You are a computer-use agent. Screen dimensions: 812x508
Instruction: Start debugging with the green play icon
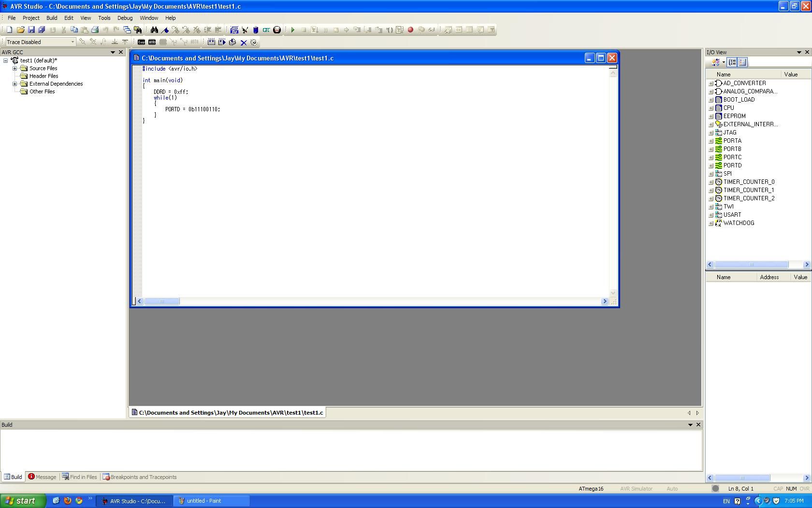point(293,30)
